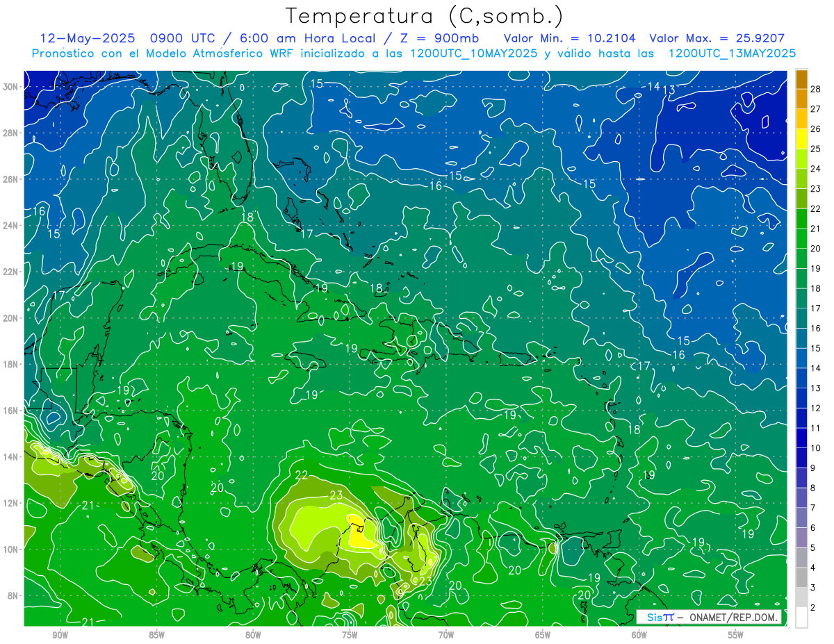834x644 pixels.
Task: Click the "SisPI" logo text in the credit box
Action: click(660, 617)
